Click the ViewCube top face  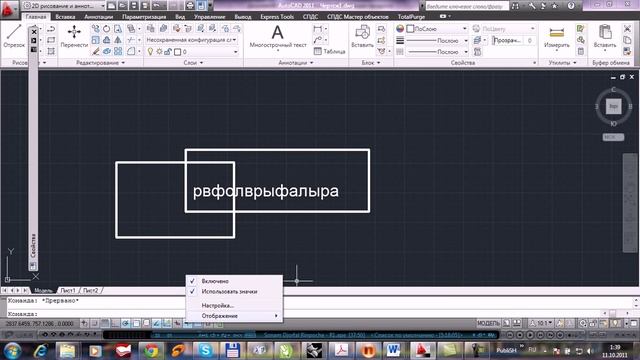(613, 106)
